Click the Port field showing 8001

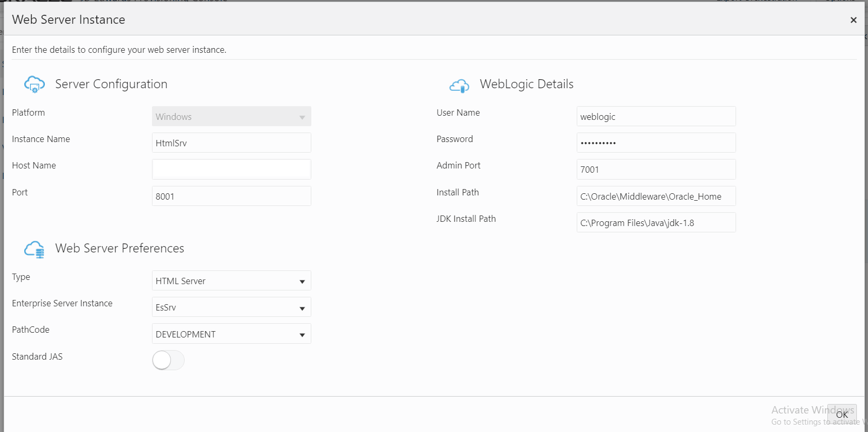point(232,196)
